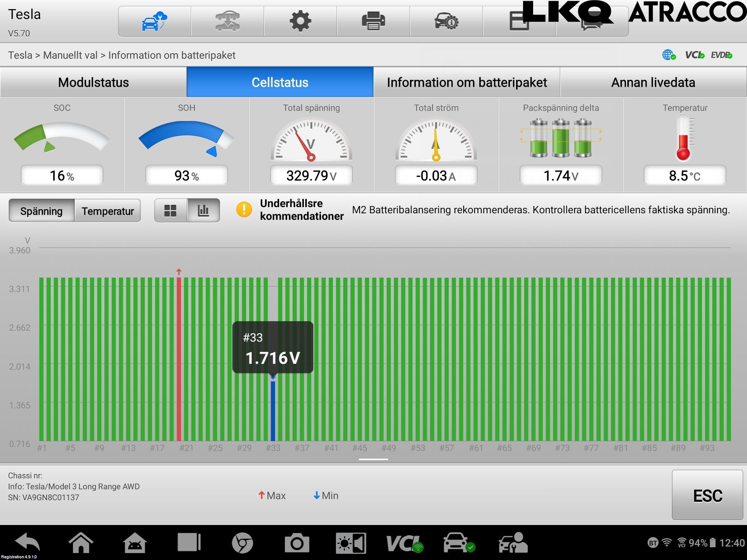Switch to Annan livedata tab
Image resolution: width=747 pixels, height=560 pixels.
[653, 82]
